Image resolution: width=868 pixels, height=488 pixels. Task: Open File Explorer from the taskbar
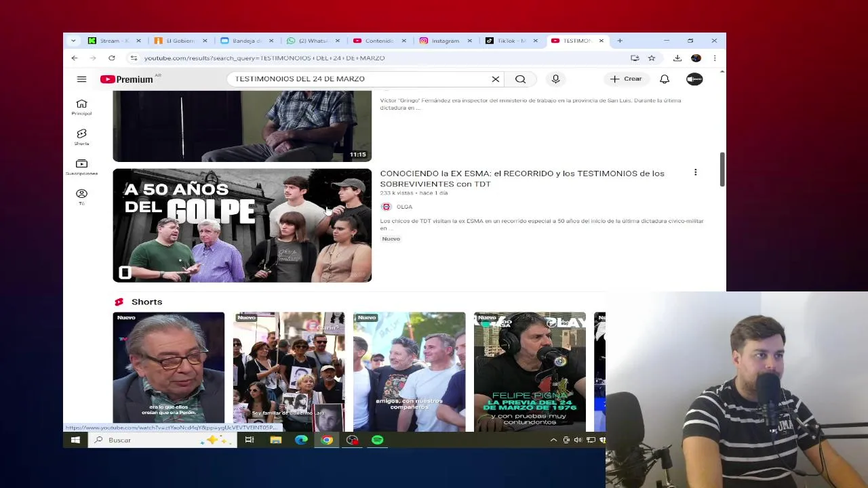point(275,441)
